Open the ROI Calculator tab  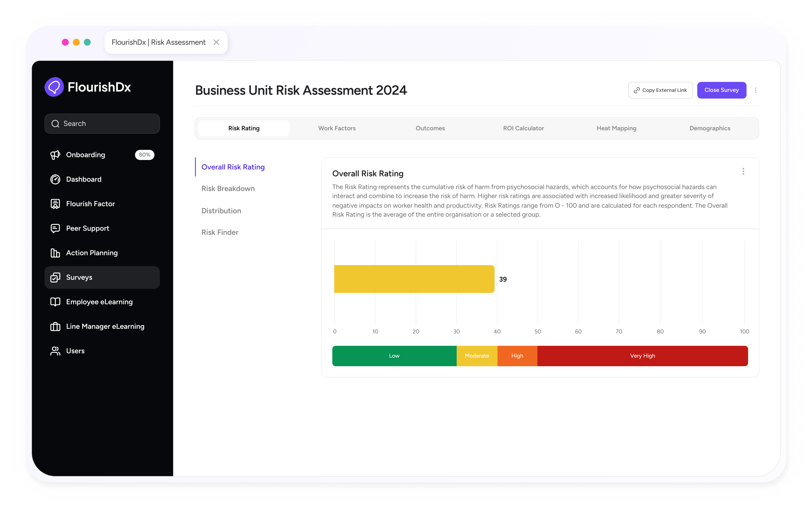click(523, 128)
